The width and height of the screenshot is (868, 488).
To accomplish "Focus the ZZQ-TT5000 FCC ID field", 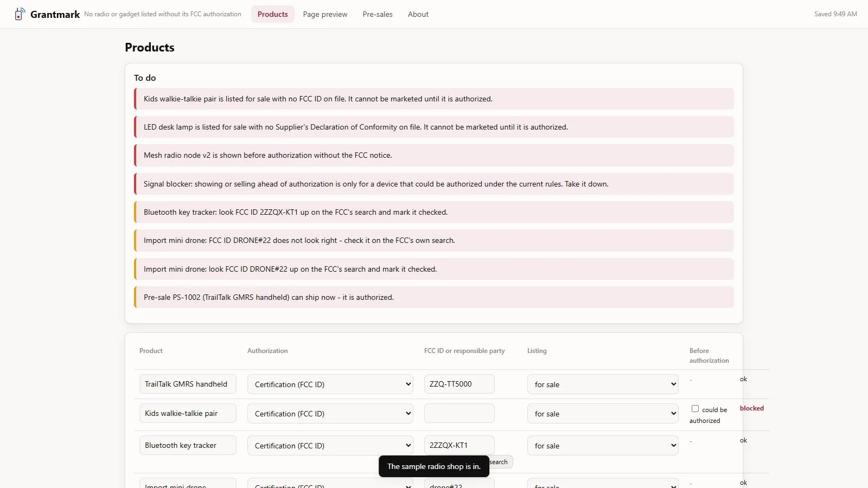I will pyautogui.click(x=459, y=384).
